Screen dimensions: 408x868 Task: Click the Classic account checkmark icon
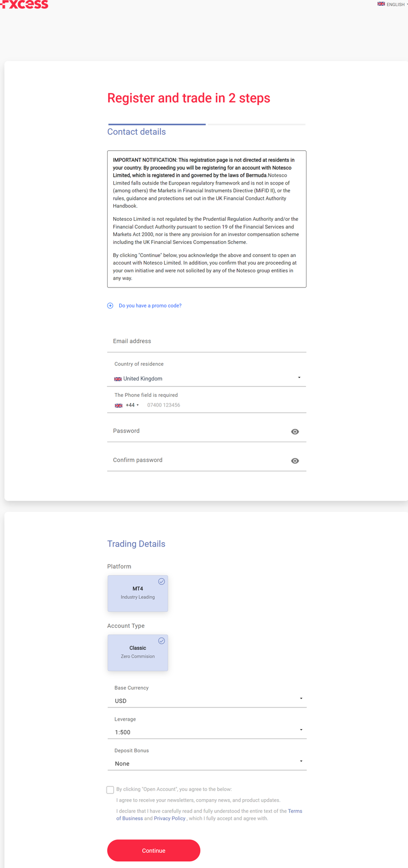[x=161, y=641]
